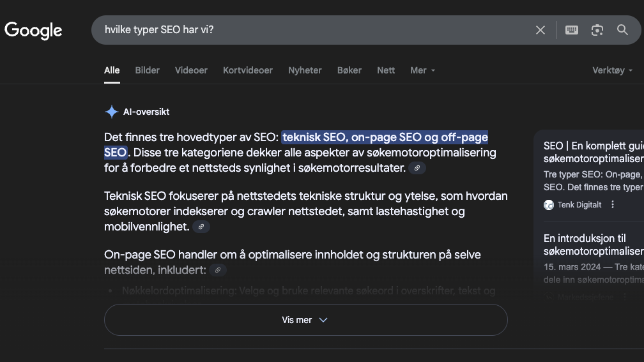Open source link icon after mobilvennlighet
Screen dimensions: 644x362
click(x=201, y=227)
